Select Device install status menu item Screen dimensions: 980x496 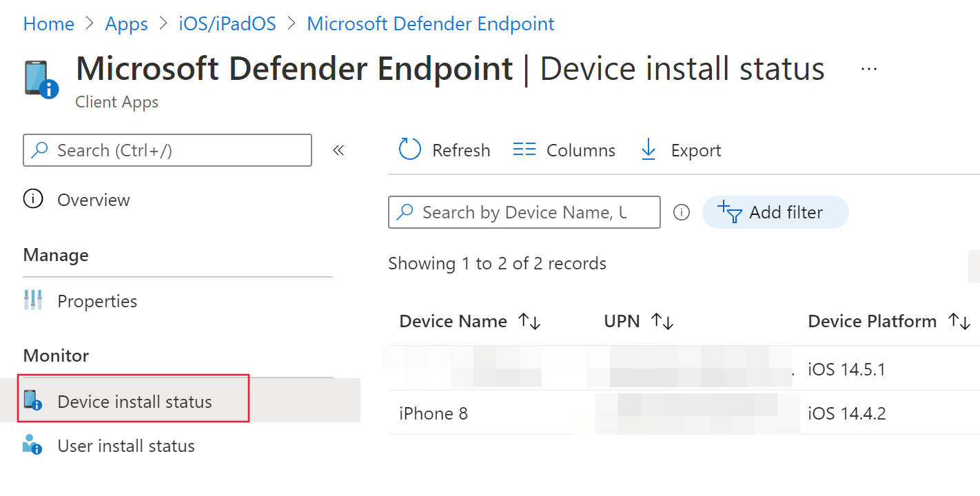(134, 402)
